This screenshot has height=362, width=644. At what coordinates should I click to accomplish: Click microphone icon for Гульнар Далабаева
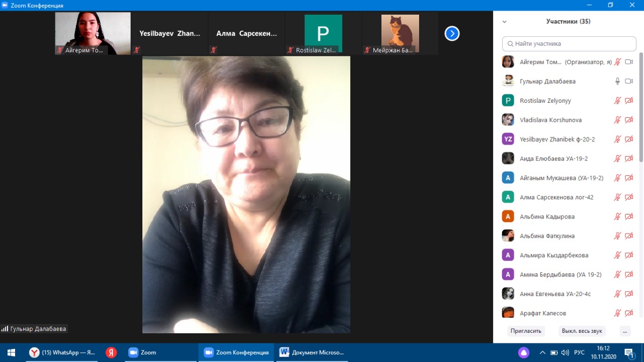[617, 81]
